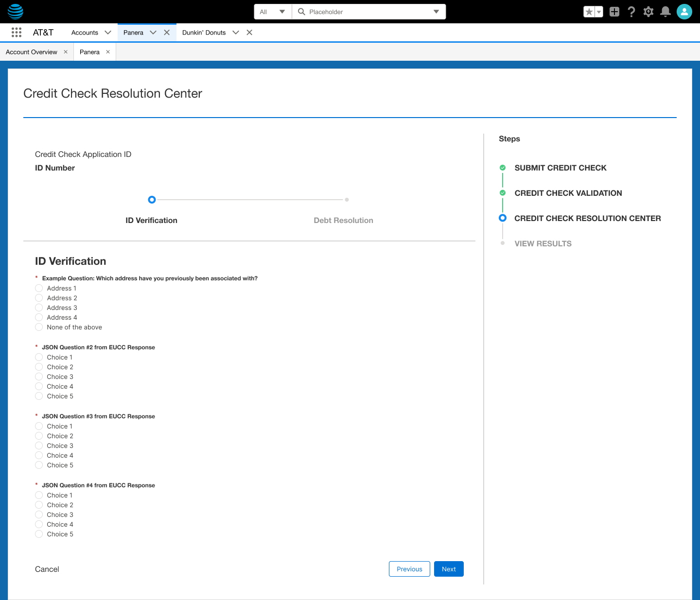
Task: Close the Dunkin' Donuts workspace tab
Action: (x=249, y=33)
